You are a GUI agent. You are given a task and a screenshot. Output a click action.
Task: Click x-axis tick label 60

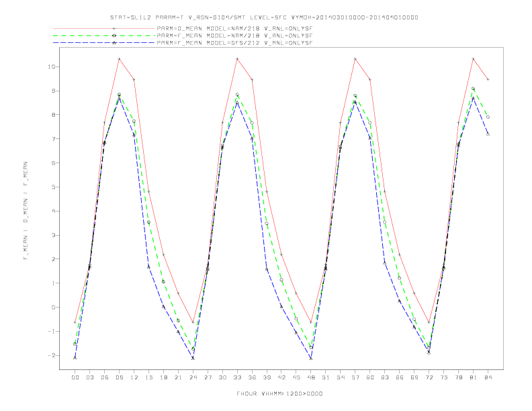(370, 377)
